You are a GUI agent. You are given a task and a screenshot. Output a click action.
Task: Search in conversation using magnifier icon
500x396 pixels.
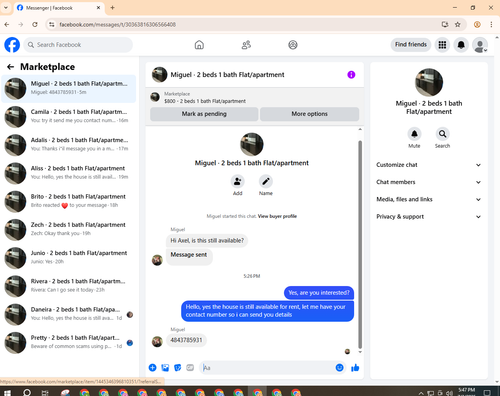[442, 134]
